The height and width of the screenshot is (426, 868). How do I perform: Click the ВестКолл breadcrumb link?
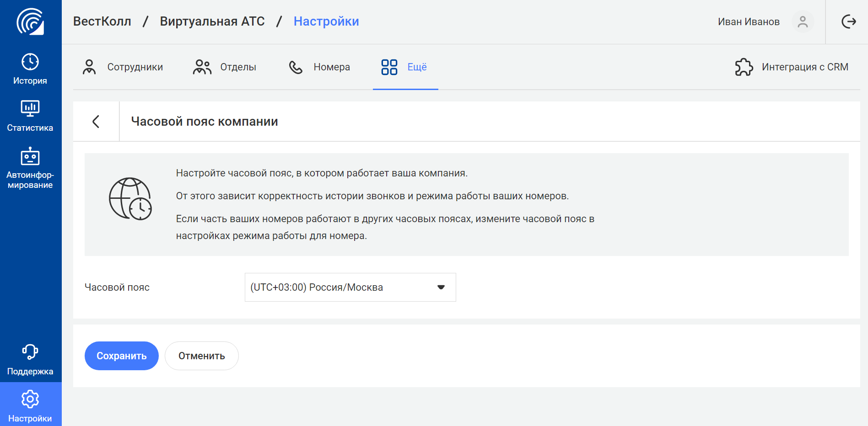(x=102, y=21)
